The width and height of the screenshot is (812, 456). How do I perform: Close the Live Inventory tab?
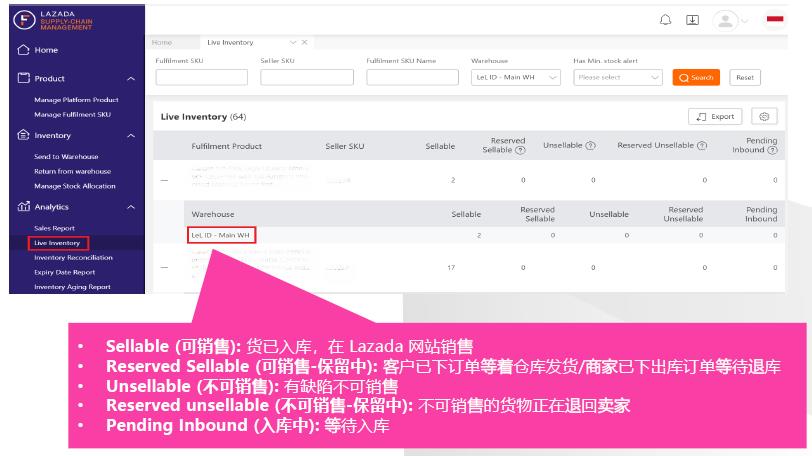click(304, 42)
